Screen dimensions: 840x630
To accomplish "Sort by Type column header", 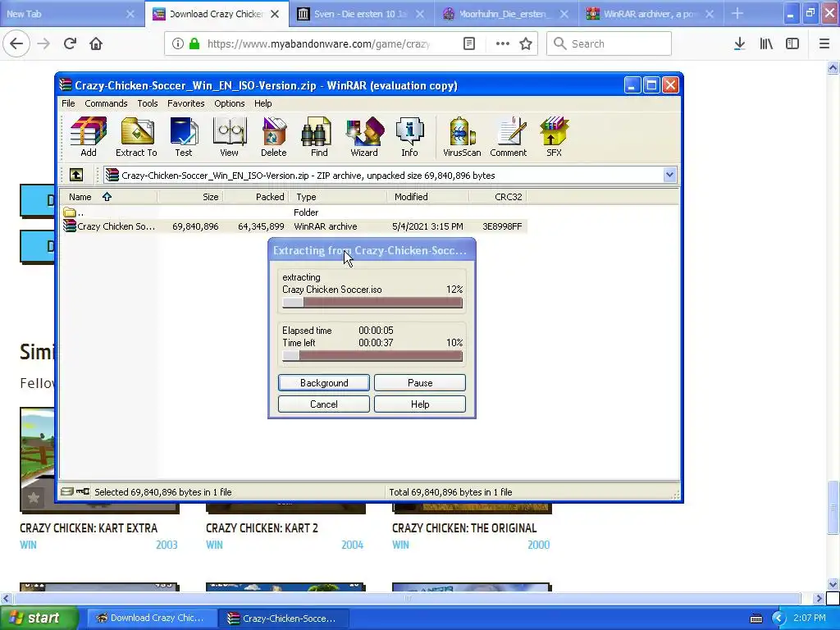I will pos(337,197).
